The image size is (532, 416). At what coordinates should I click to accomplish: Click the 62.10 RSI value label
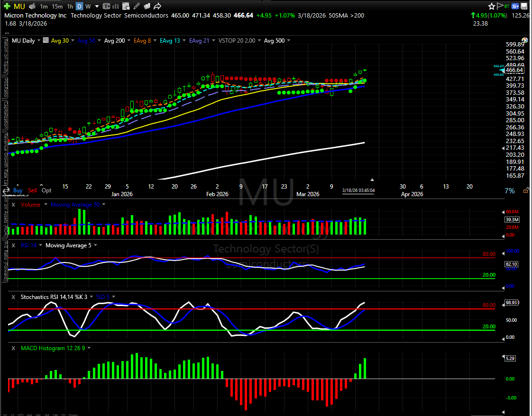(x=511, y=264)
